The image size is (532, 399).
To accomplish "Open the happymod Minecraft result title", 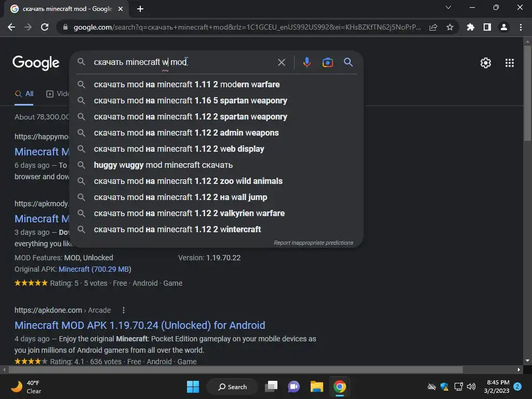I will [42, 152].
